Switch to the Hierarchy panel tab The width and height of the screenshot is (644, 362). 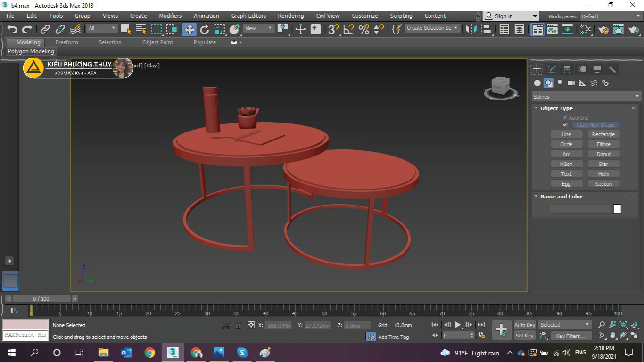(567, 69)
